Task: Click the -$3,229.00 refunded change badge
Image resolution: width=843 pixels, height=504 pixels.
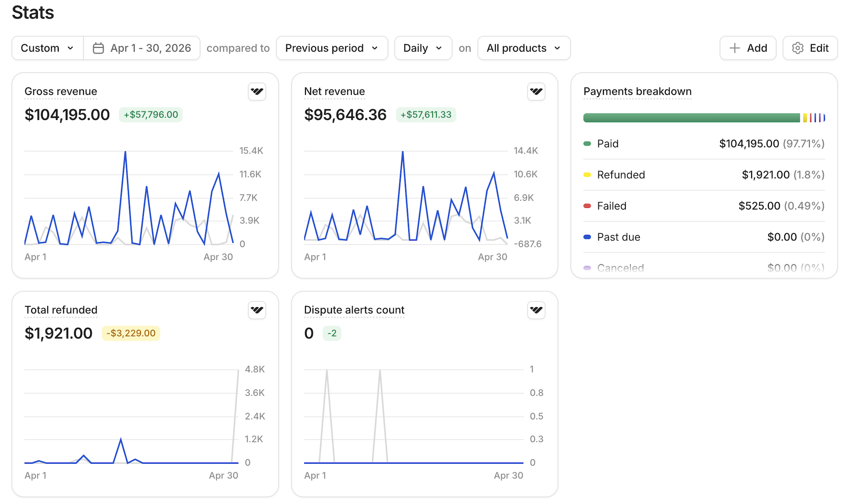Action: coord(131,333)
